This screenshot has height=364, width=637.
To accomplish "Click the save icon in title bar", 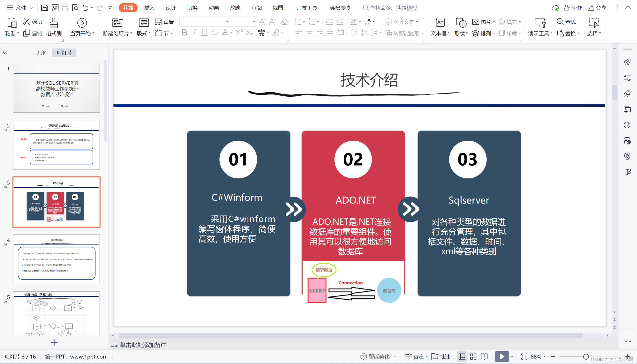I will click(x=44, y=8).
